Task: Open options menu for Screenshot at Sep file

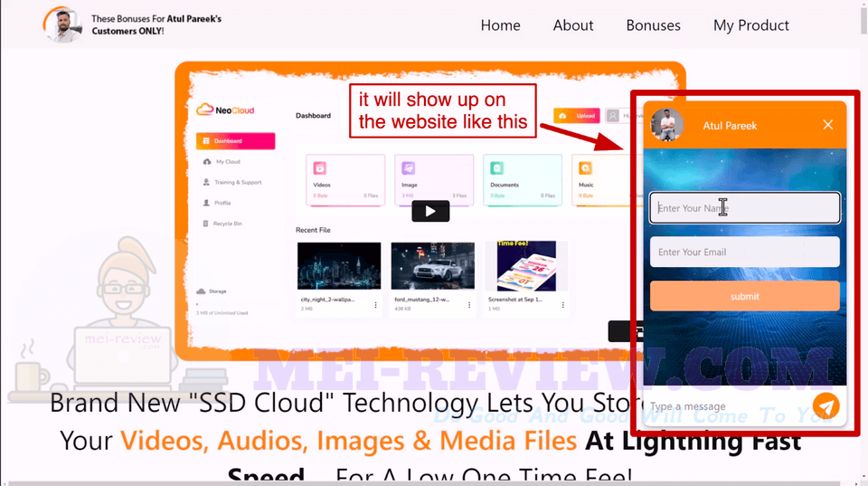Action: pyautogui.click(x=562, y=305)
